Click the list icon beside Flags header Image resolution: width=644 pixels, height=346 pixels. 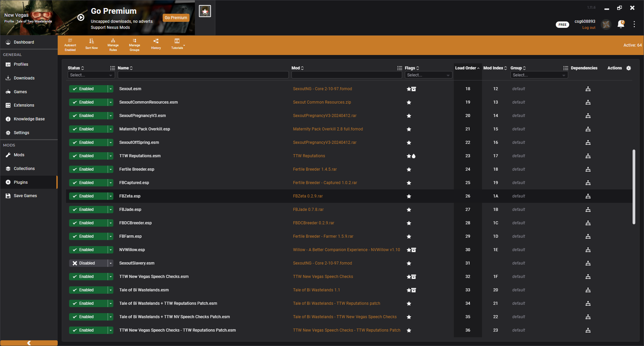tap(400, 68)
